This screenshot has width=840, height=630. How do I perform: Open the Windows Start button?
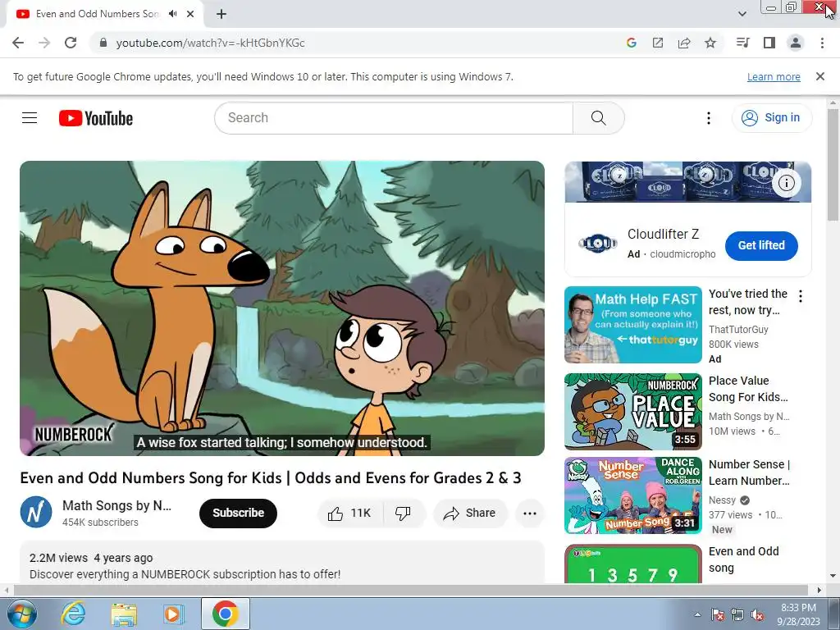click(x=21, y=614)
